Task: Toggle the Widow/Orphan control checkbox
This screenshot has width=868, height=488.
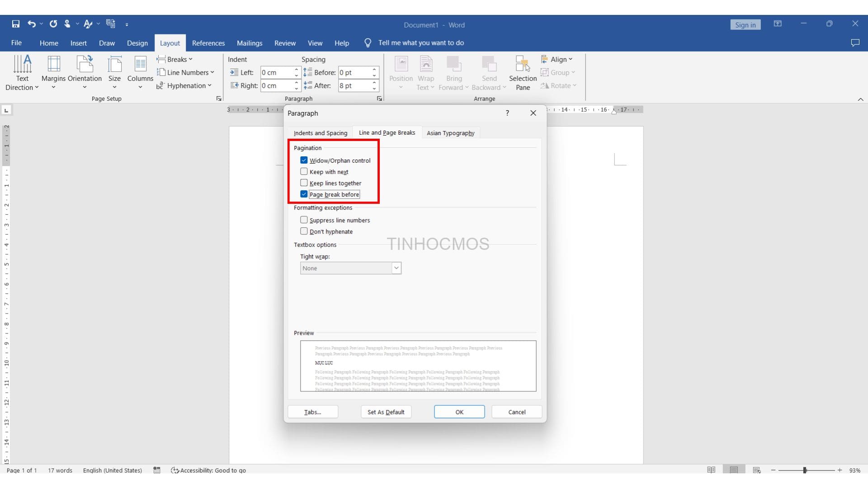Action: [x=303, y=160]
